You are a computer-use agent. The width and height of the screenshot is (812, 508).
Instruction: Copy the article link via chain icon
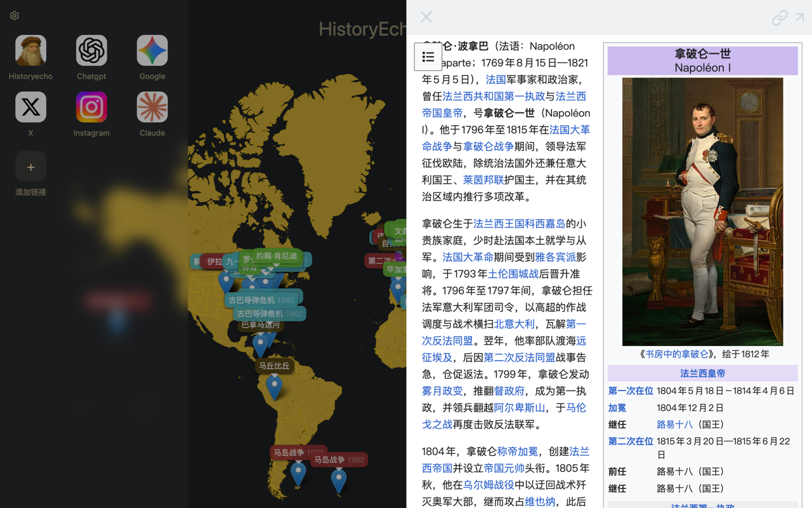tap(780, 18)
